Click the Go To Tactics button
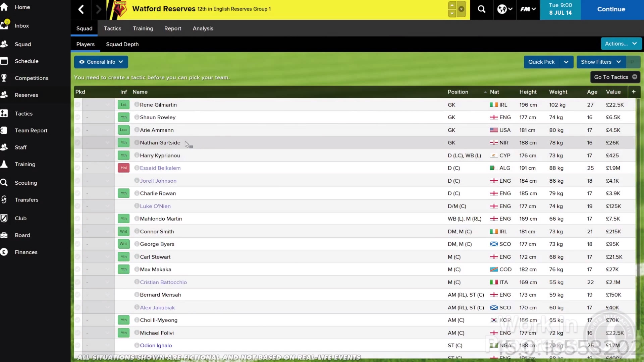The height and width of the screenshot is (362, 644). [615, 77]
